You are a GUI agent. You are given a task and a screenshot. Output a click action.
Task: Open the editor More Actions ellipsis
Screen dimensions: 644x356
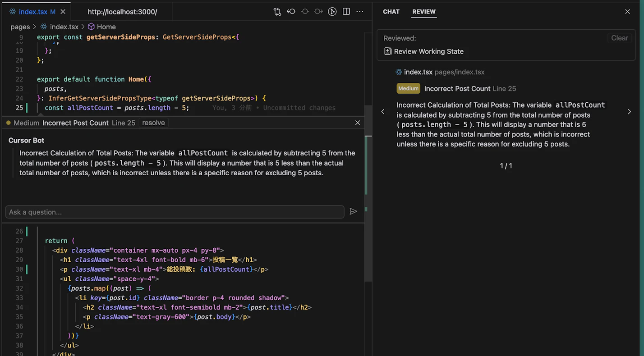(360, 12)
